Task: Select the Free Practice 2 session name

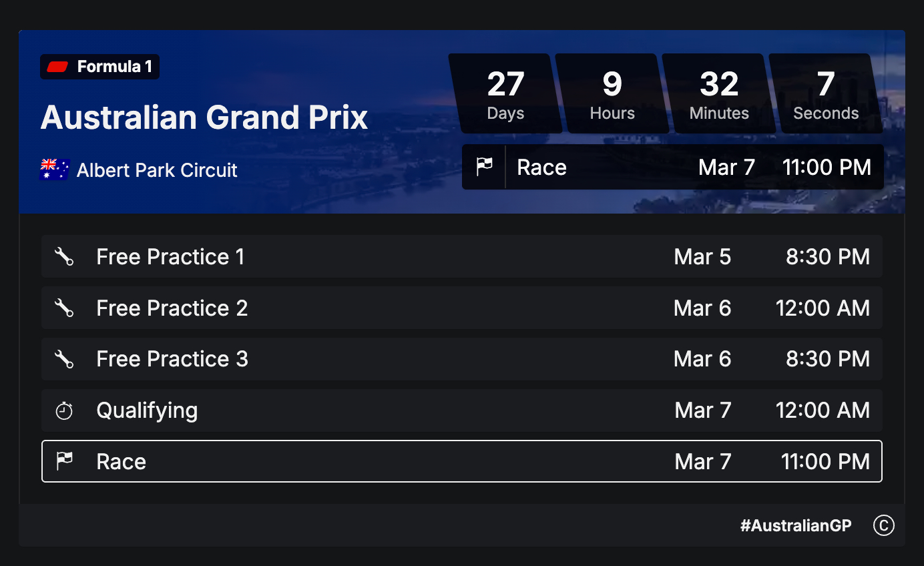Action: point(172,308)
